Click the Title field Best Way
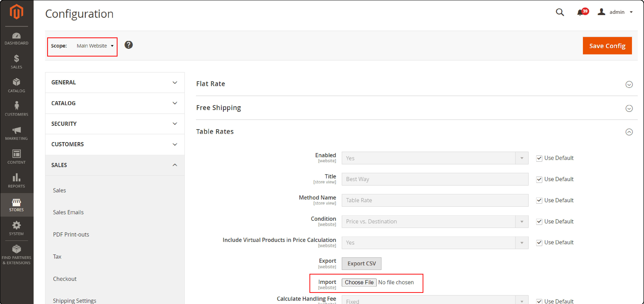This screenshot has height=304, width=644. (x=435, y=179)
